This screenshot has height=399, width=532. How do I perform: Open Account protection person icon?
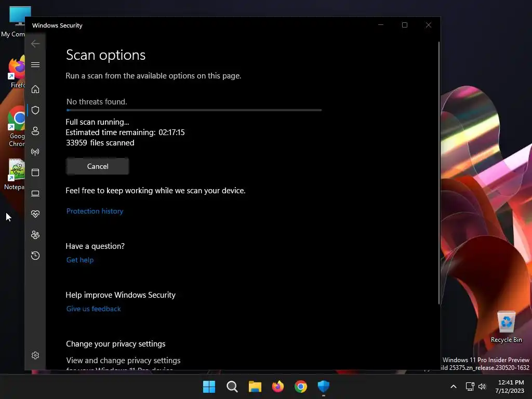(x=35, y=131)
